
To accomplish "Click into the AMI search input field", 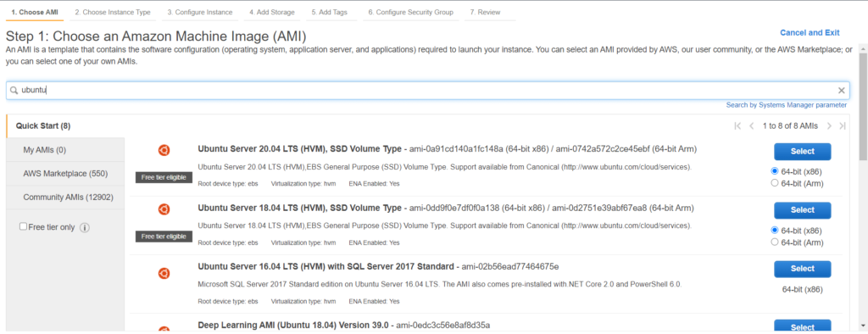I will [427, 91].
